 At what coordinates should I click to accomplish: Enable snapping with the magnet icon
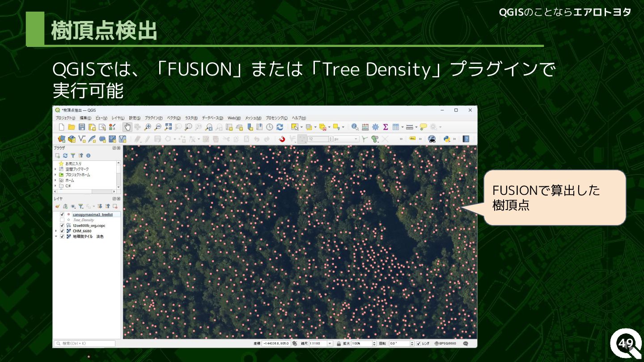coord(282,139)
